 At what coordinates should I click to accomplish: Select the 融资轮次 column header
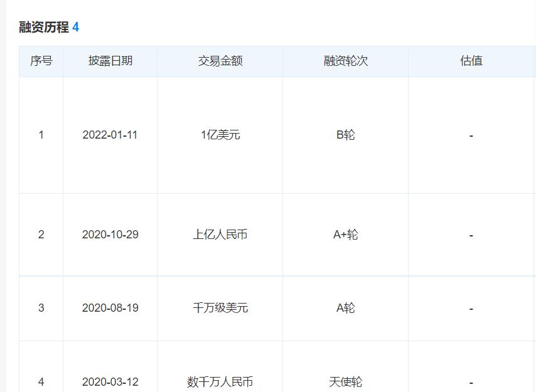(x=346, y=61)
